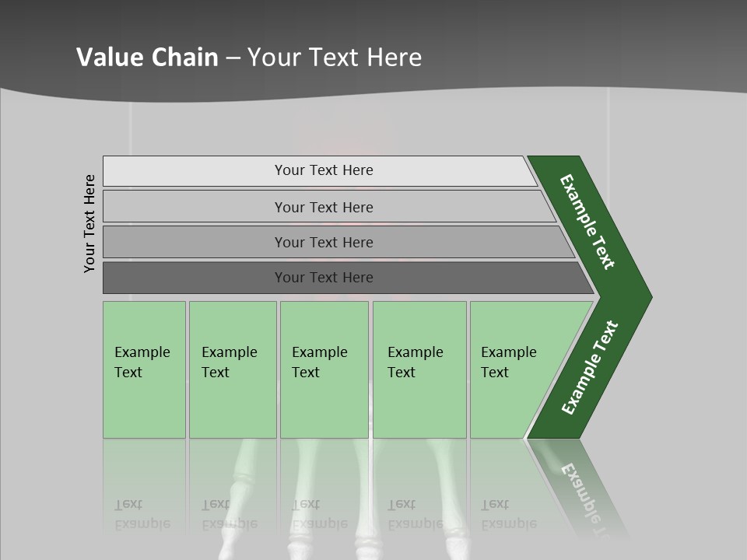This screenshot has height=560, width=747.
Task: Select the third green 'Example Text' box
Action: (x=324, y=369)
